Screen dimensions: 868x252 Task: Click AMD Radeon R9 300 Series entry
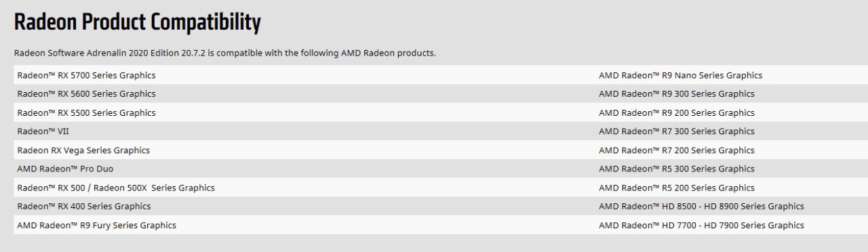point(677,94)
